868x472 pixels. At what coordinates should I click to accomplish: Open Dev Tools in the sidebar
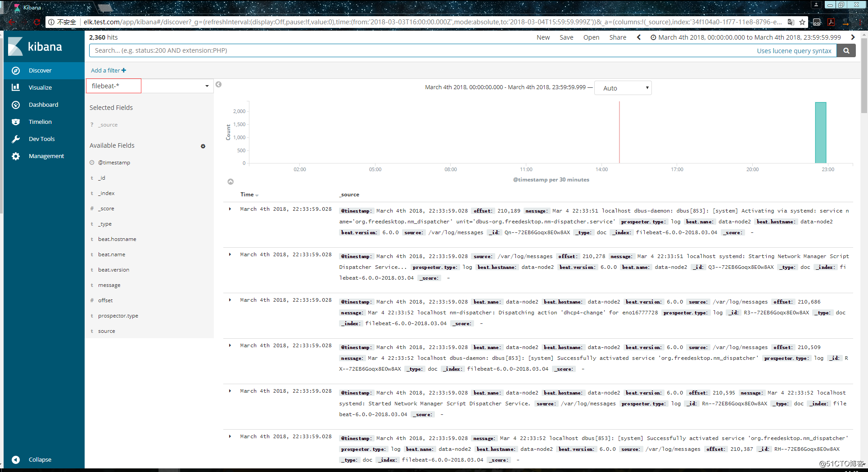tap(44, 139)
